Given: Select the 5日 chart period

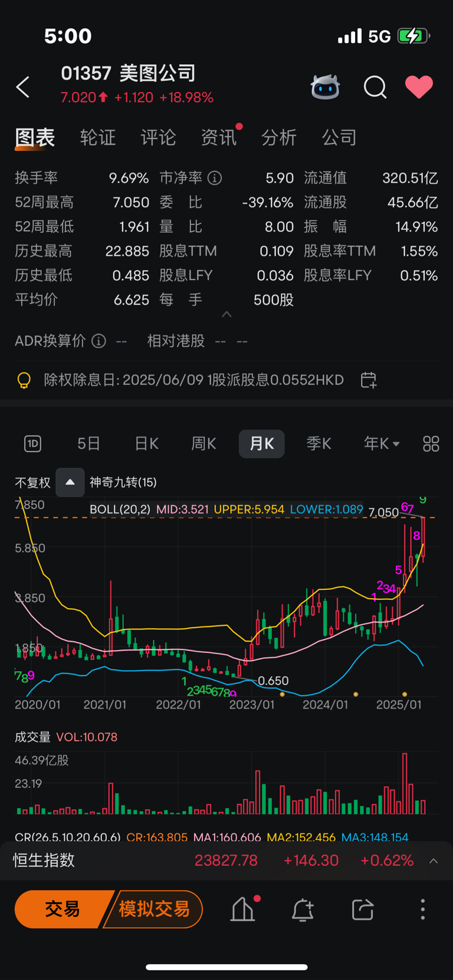Looking at the screenshot, I should pos(89,444).
